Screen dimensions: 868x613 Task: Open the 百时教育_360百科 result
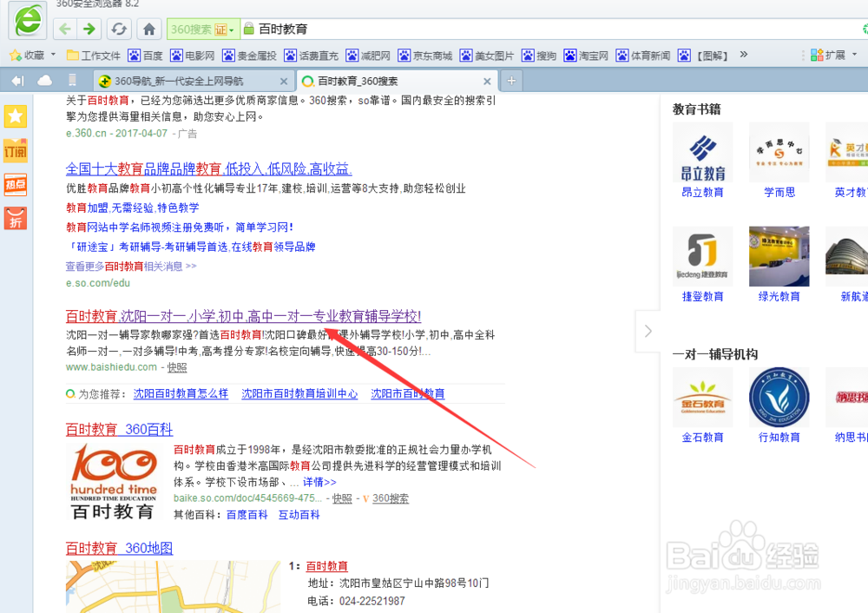coord(119,429)
